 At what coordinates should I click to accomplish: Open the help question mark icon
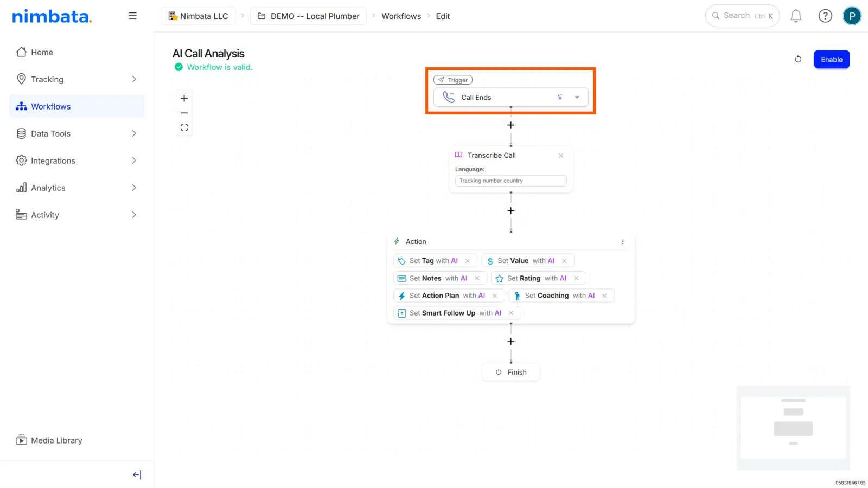click(x=825, y=16)
